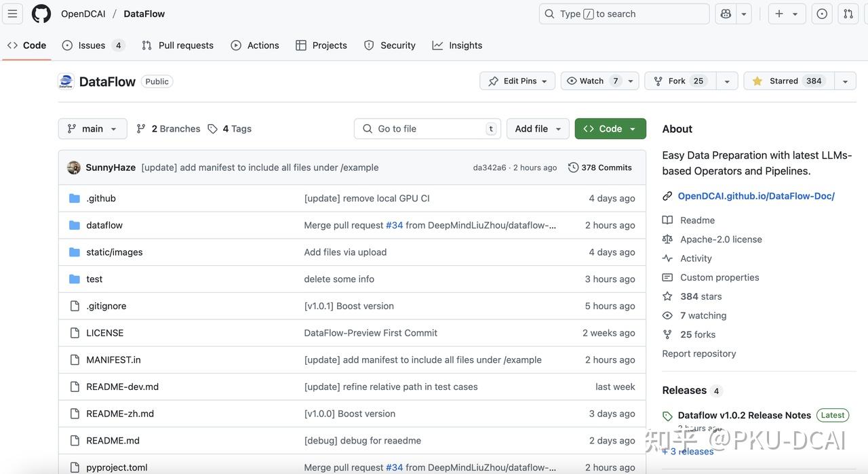Click the Create new plus icon
The width and height of the screenshot is (868, 474).
click(779, 14)
